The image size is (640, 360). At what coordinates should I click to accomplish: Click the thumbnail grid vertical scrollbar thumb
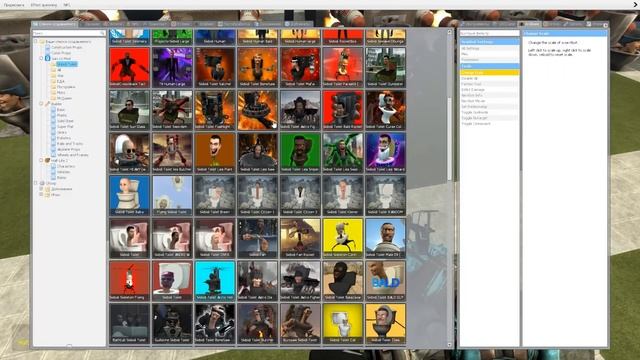450,139
